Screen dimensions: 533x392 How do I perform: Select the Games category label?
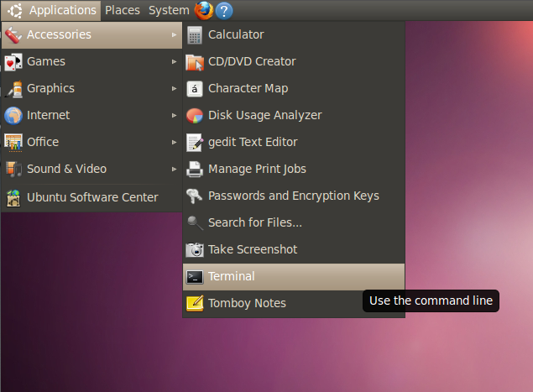tap(46, 61)
